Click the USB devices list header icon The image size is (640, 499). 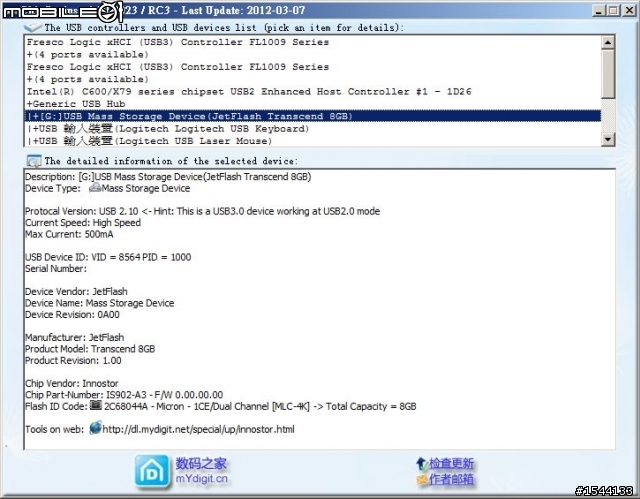click(x=33, y=27)
